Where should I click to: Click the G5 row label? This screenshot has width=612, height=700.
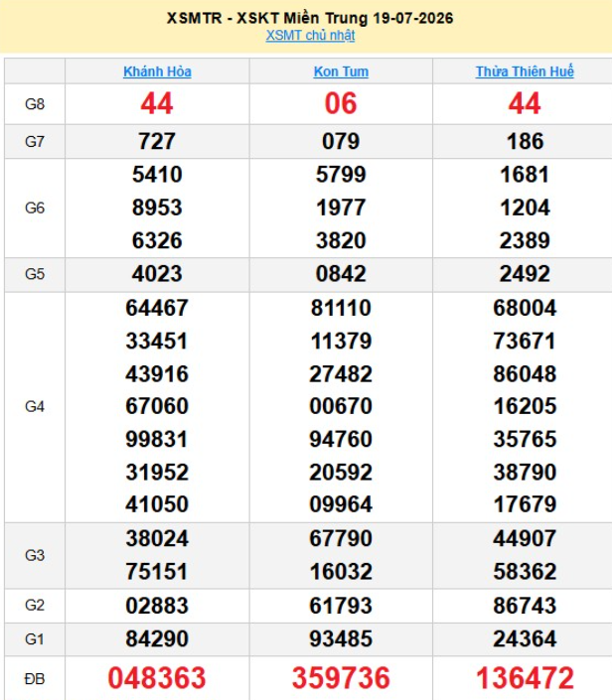tap(35, 274)
